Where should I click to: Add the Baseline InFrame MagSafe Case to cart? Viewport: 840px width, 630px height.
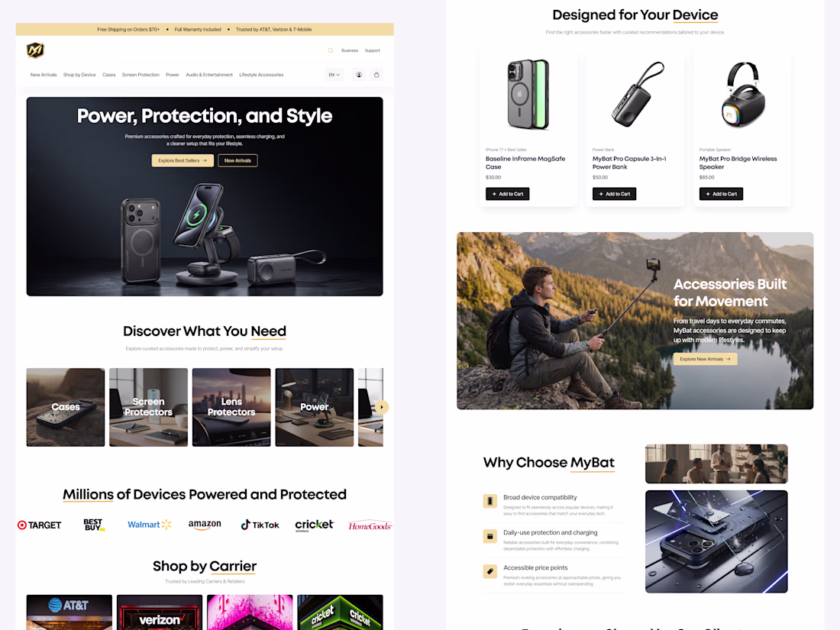507,194
